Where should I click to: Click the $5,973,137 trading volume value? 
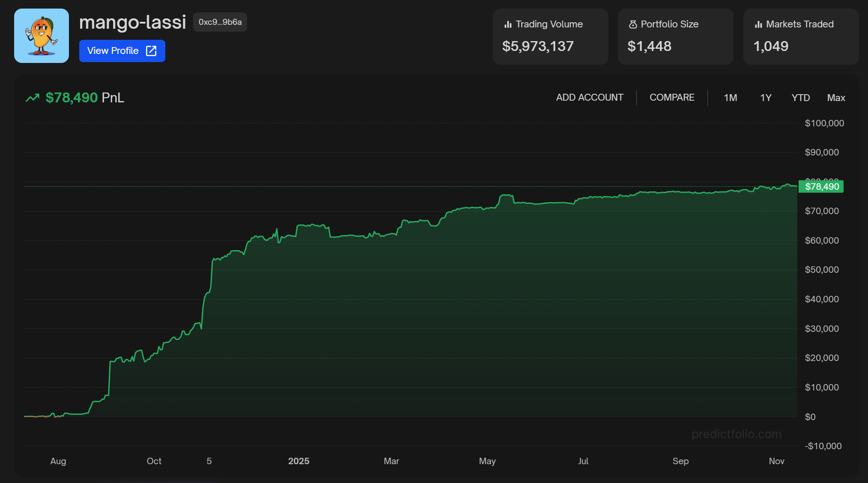[x=537, y=46]
